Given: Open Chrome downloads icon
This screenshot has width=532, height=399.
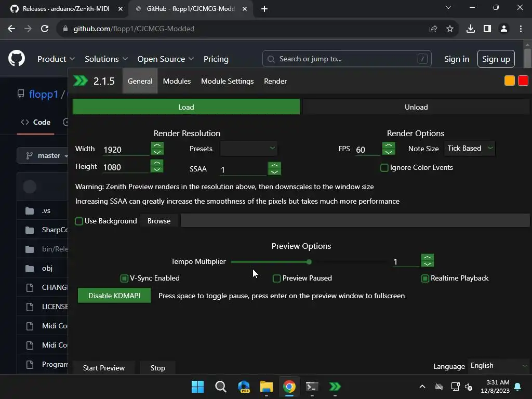Looking at the screenshot, I should pos(470,29).
